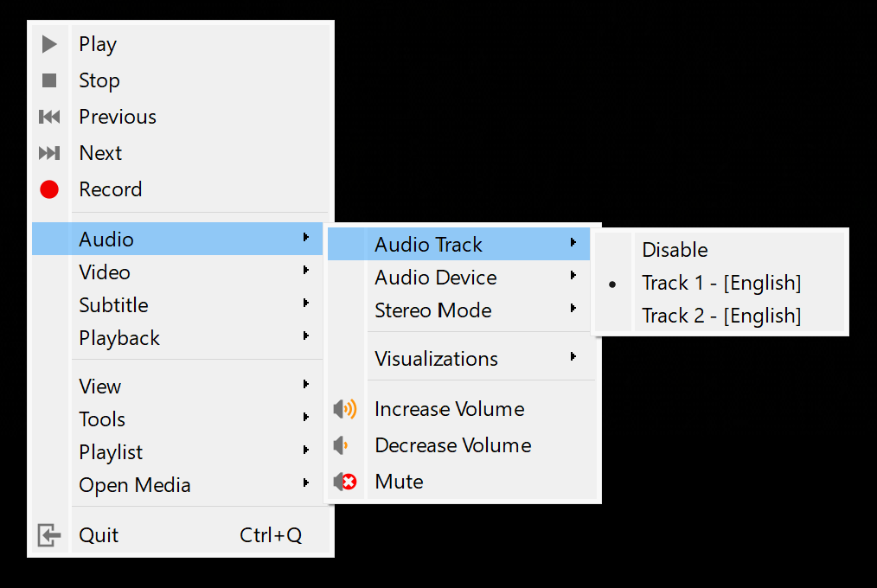Open the Playlist menu entry

tap(111, 452)
